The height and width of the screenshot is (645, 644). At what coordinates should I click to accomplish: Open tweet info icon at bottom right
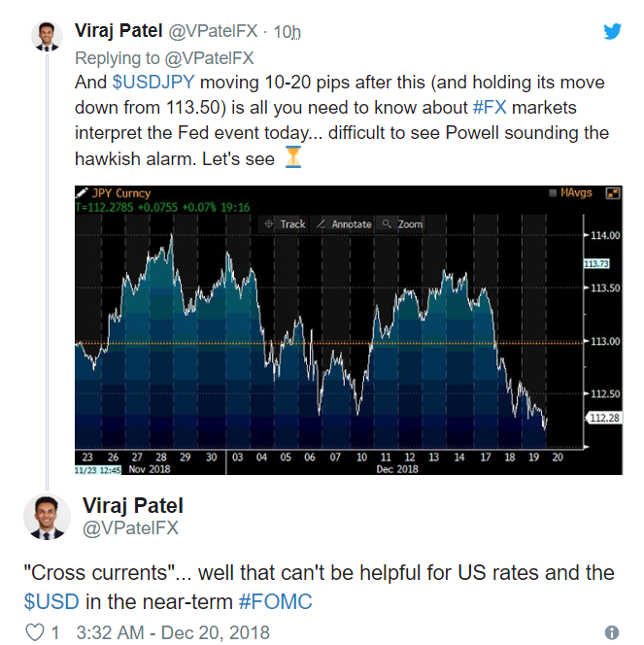point(612,632)
